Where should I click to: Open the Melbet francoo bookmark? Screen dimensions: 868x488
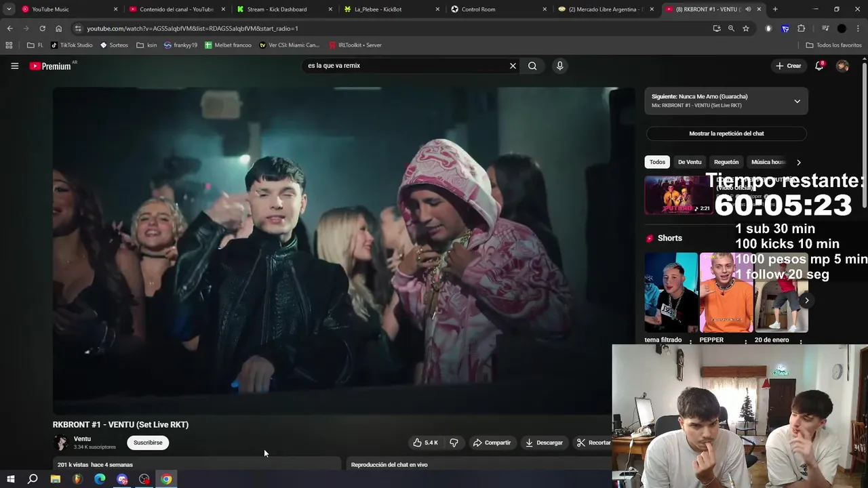(228, 45)
